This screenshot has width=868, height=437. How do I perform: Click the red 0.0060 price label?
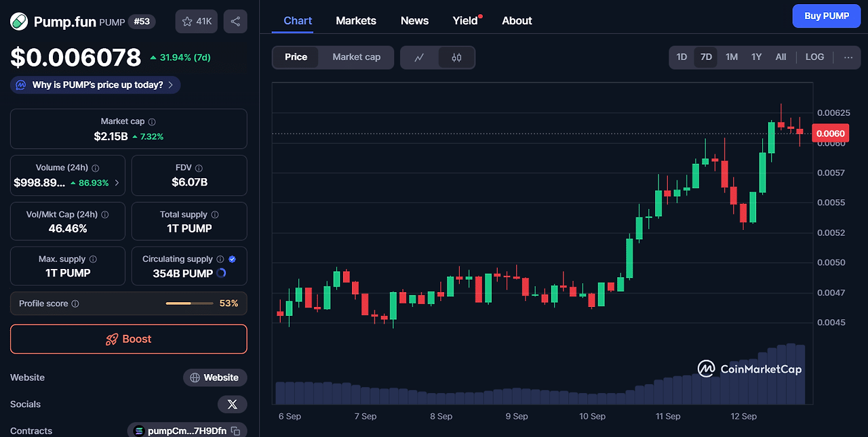tap(829, 133)
